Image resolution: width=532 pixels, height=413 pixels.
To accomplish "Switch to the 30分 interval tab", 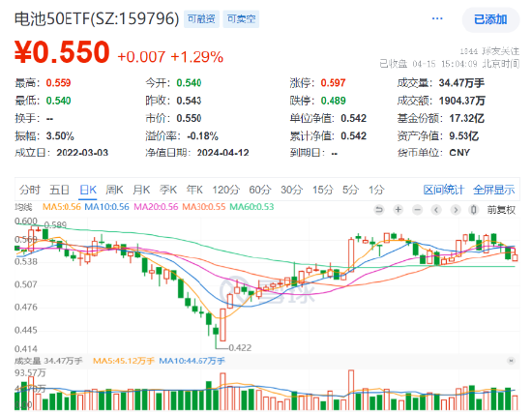I will click(x=292, y=190).
